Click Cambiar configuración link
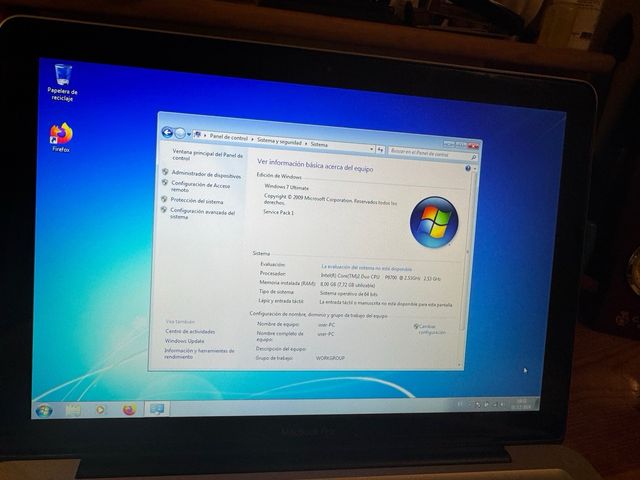 (x=432, y=329)
